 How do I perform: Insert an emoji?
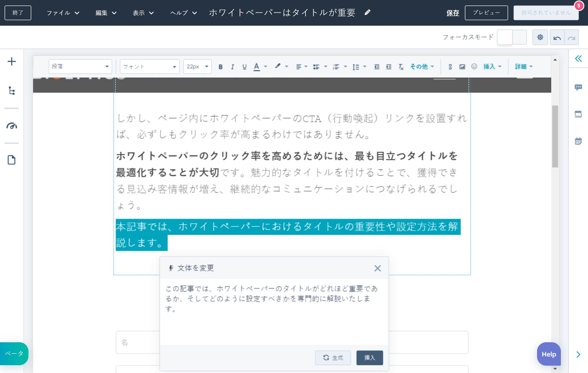point(474,66)
